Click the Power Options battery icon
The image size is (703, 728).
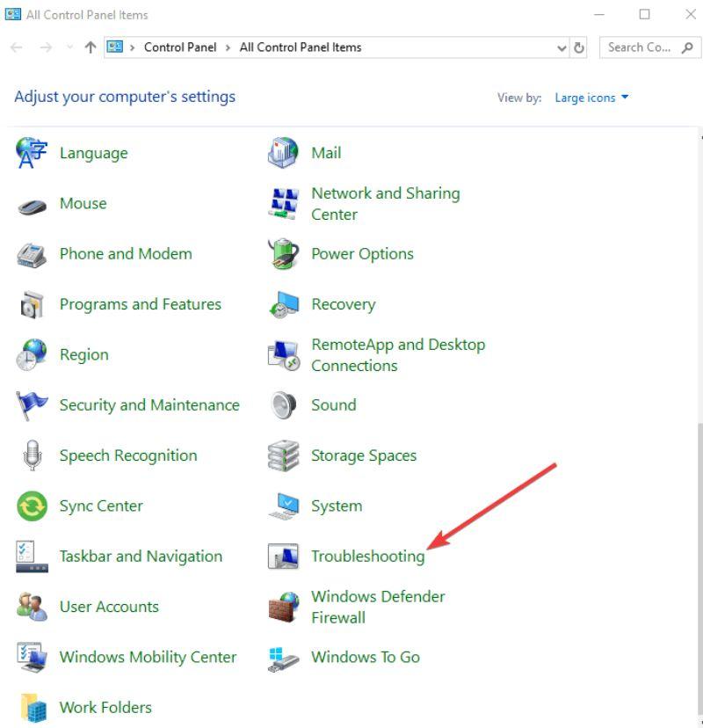point(283,253)
